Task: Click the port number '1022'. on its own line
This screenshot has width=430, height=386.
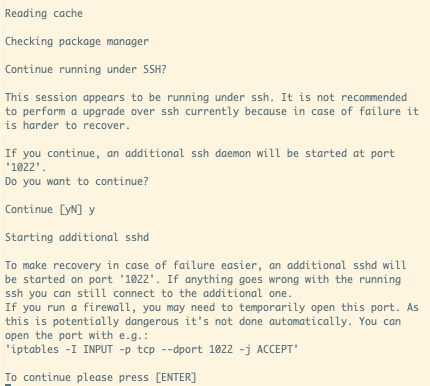Action: [x=26, y=167]
